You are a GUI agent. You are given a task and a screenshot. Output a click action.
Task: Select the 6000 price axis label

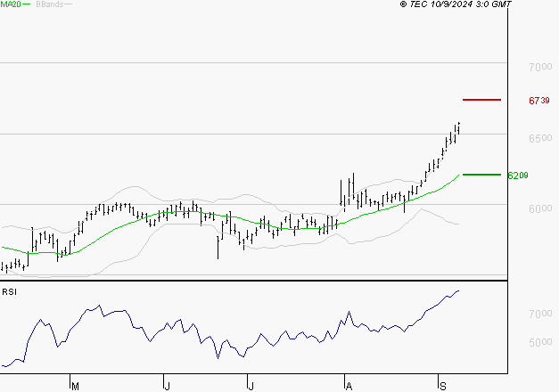tap(540, 208)
